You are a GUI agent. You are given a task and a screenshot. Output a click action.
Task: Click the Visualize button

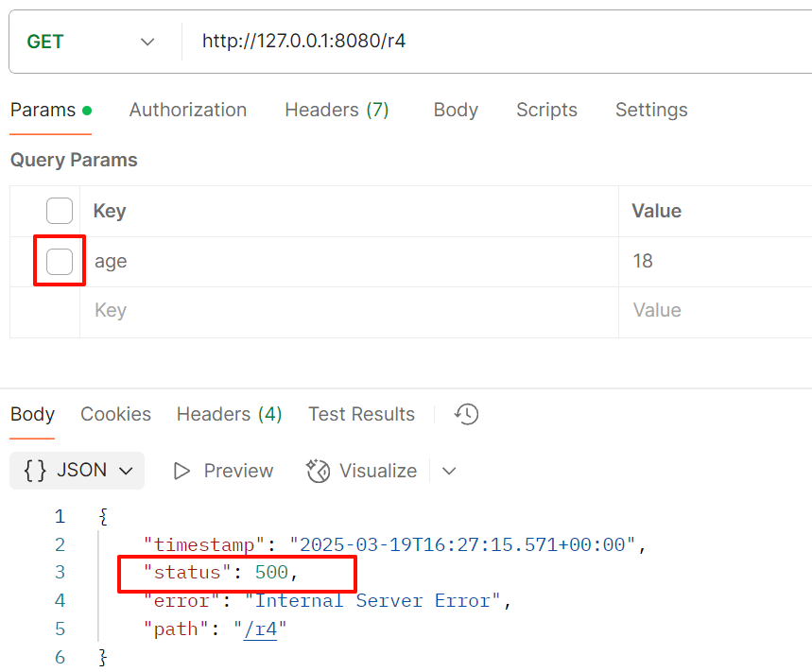click(361, 471)
